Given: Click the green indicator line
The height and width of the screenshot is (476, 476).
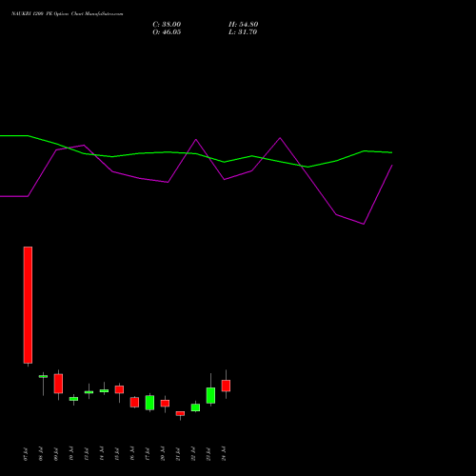Looking at the screenshot, I should [x=196, y=154].
